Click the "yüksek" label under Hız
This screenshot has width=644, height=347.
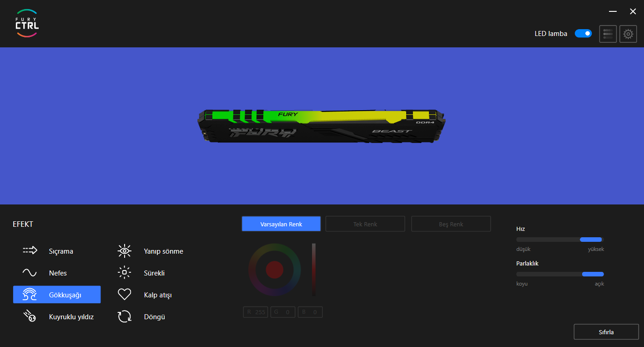point(596,249)
